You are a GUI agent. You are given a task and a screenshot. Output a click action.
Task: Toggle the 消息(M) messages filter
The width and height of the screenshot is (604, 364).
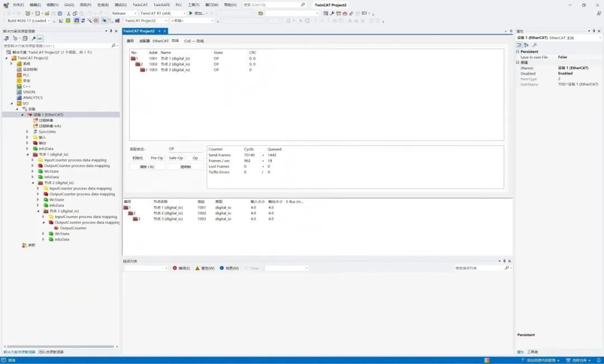tap(229, 268)
